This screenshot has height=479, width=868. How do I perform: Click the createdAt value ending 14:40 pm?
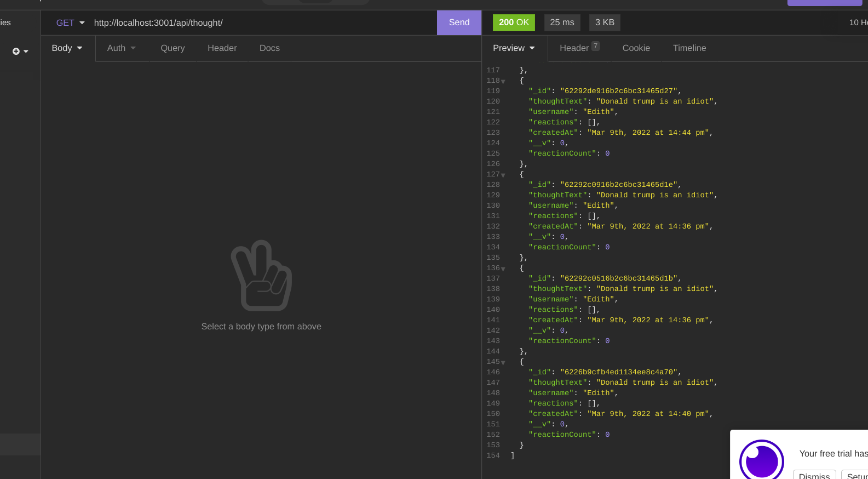(x=648, y=414)
